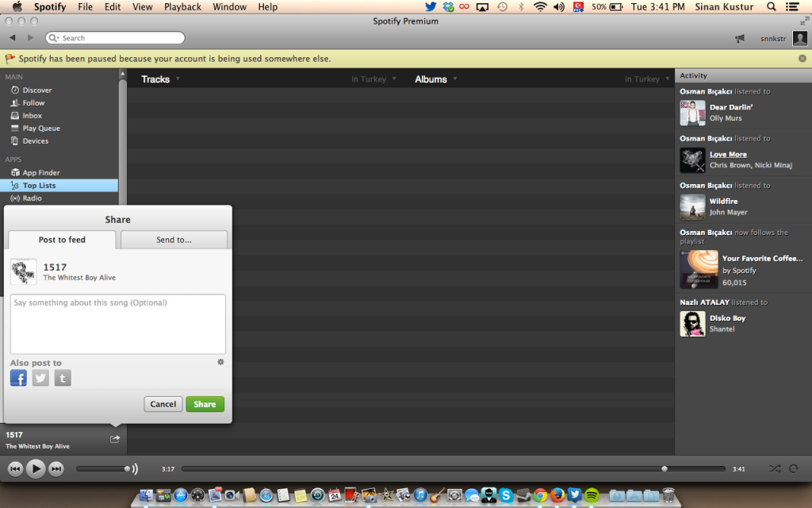Open the Playback menu in the menu bar

pyautogui.click(x=182, y=6)
